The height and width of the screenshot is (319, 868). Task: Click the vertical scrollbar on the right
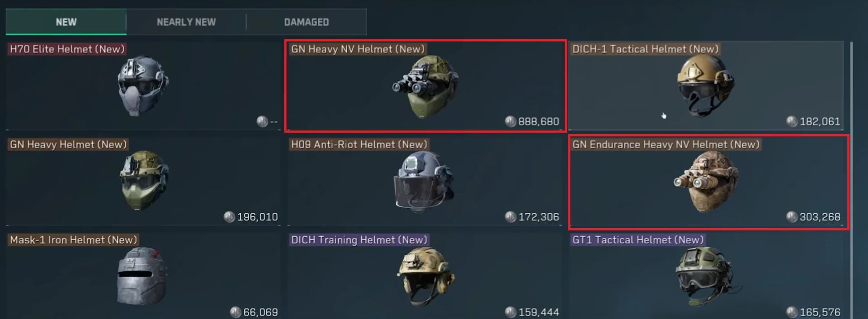click(852, 180)
